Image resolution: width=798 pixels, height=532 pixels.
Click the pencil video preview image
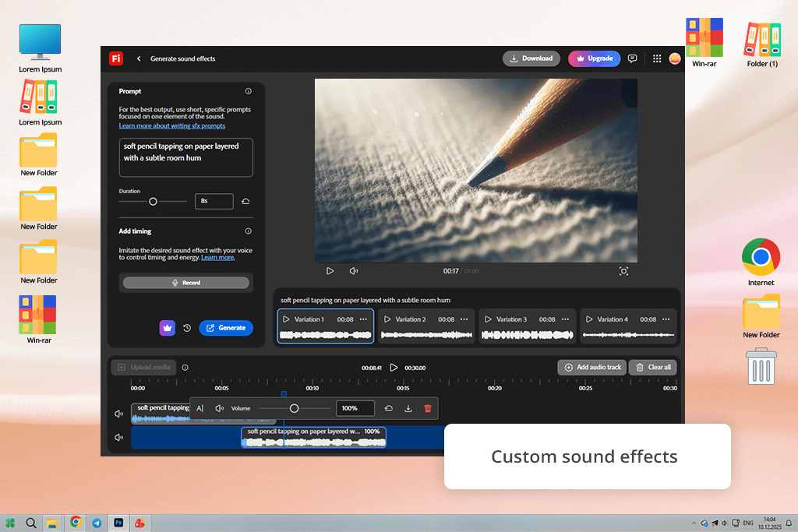click(476, 171)
